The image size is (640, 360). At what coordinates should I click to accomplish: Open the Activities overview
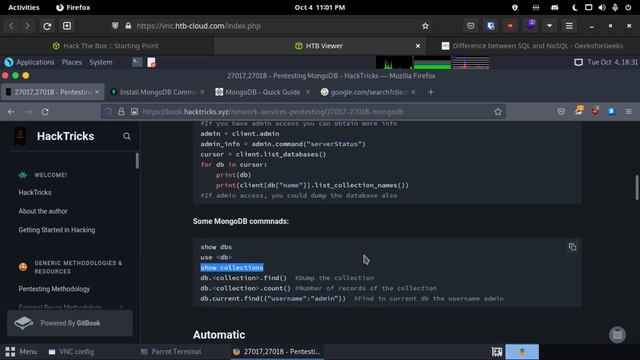tap(24, 7)
